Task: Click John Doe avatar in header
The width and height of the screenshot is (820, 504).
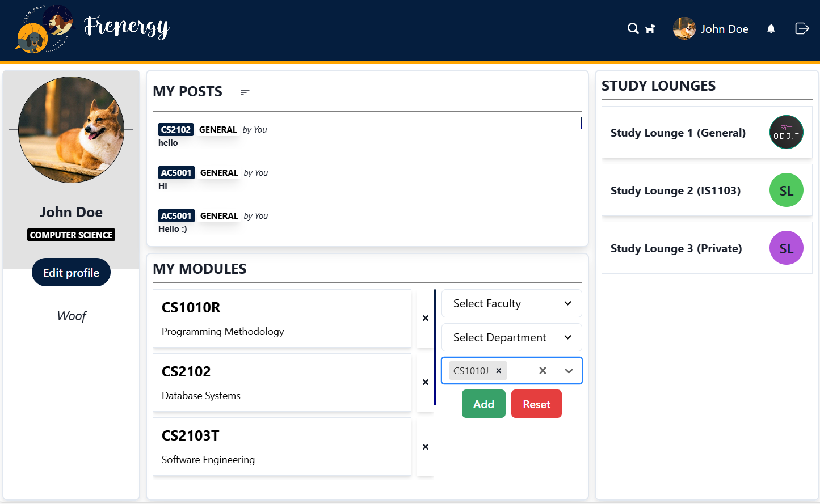Action: coord(684,28)
